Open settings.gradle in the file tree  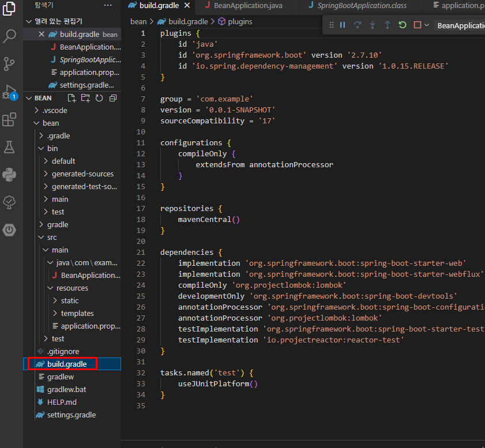[x=72, y=415]
